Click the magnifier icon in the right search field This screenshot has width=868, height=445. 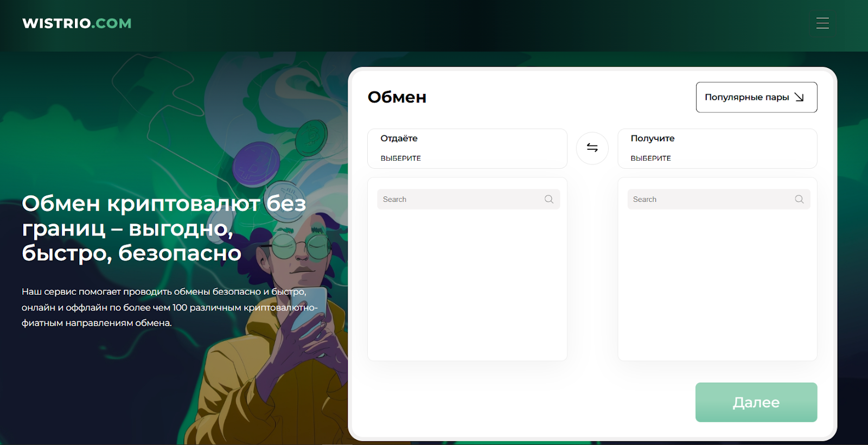[x=799, y=199]
